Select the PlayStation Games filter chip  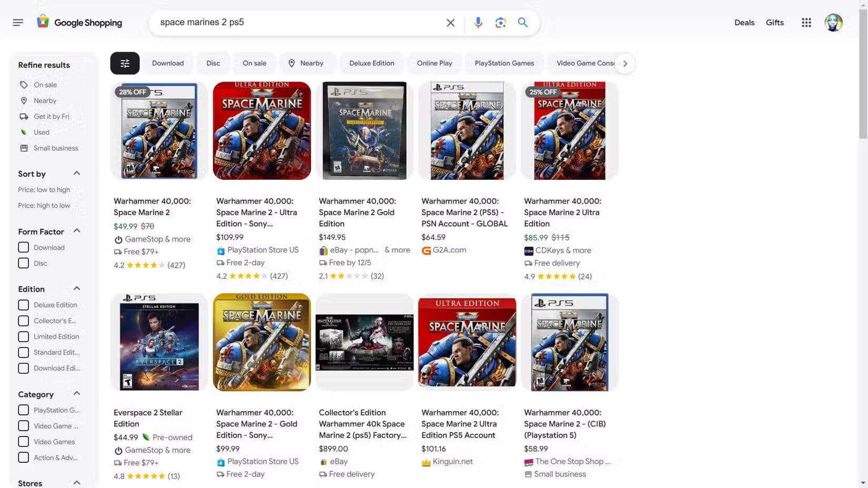pos(504,63)
